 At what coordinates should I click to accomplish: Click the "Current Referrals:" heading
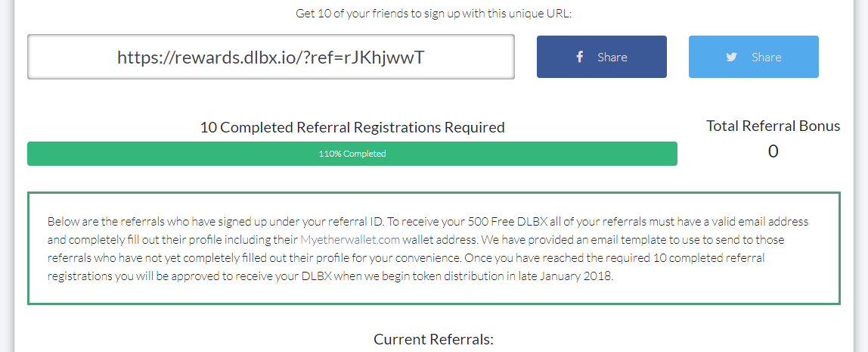pyautogui.click(x=433, y=339)
